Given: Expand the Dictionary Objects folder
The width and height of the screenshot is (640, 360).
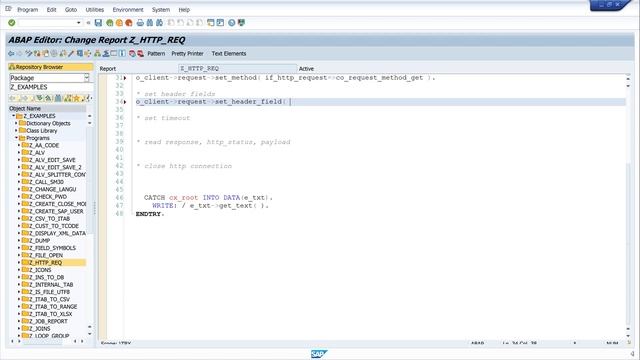Looking at the screenshot, I should (16, 123).
